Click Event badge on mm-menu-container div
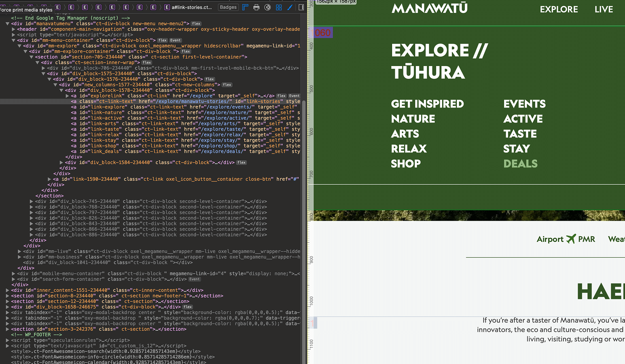This screenshot has width=625, height=364. [176, 40]
